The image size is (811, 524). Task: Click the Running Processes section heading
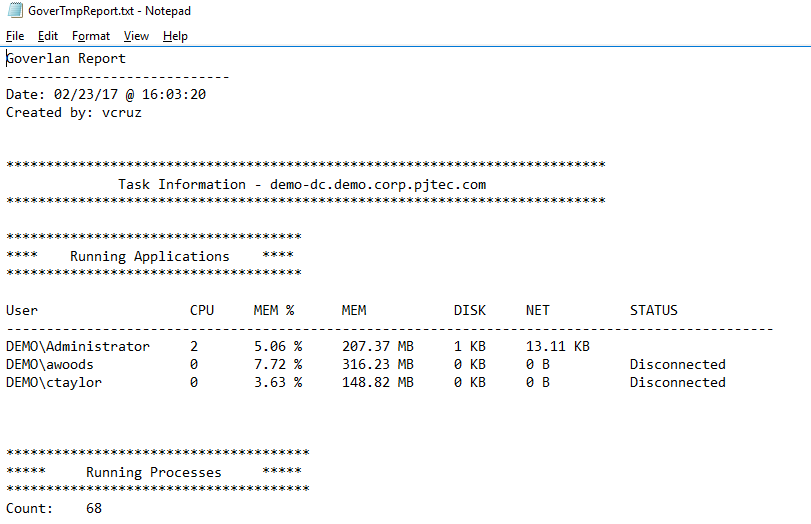click(x=154, y=472)
